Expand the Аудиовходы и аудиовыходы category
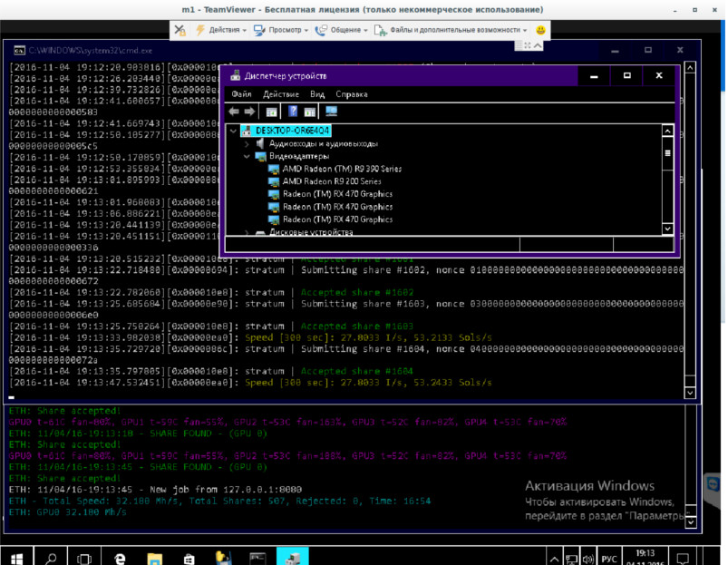Image resolution: width=728 pixels, height=565 pixels. tap(247, 144)
